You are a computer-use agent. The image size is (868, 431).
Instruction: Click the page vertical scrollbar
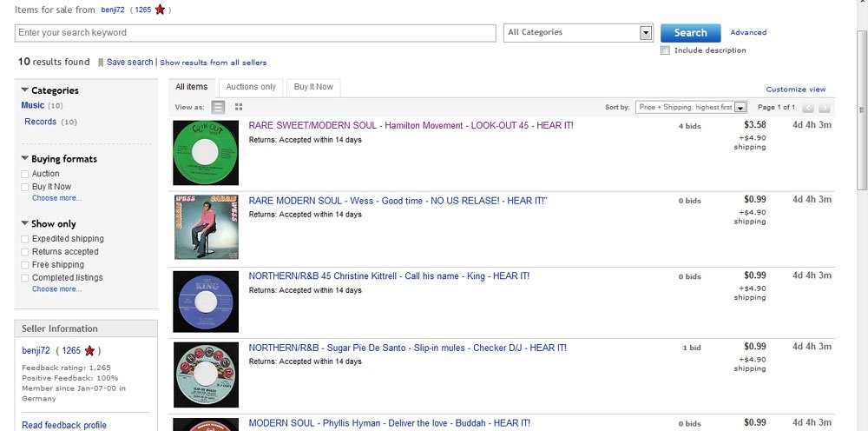pyautogui.click(x=862, y=111)
